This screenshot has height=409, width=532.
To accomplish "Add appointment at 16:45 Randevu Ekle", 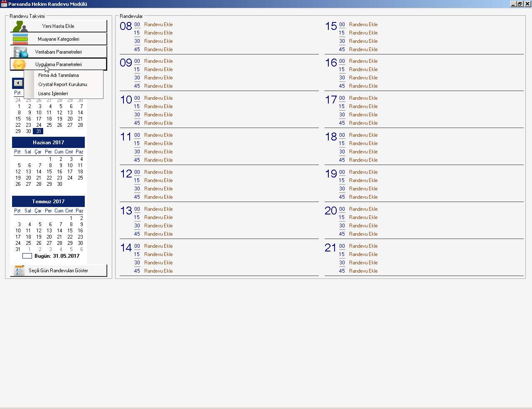I will (363, 86).
